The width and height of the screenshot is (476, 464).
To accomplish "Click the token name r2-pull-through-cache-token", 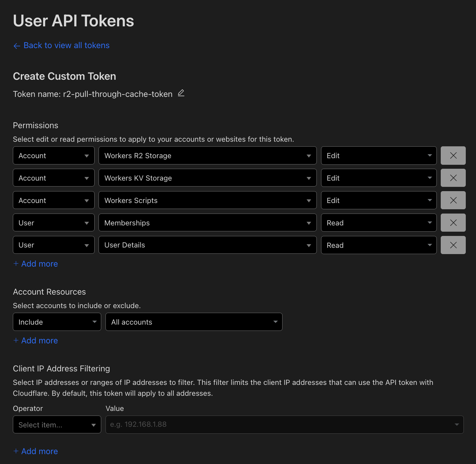I will [118, 94].
